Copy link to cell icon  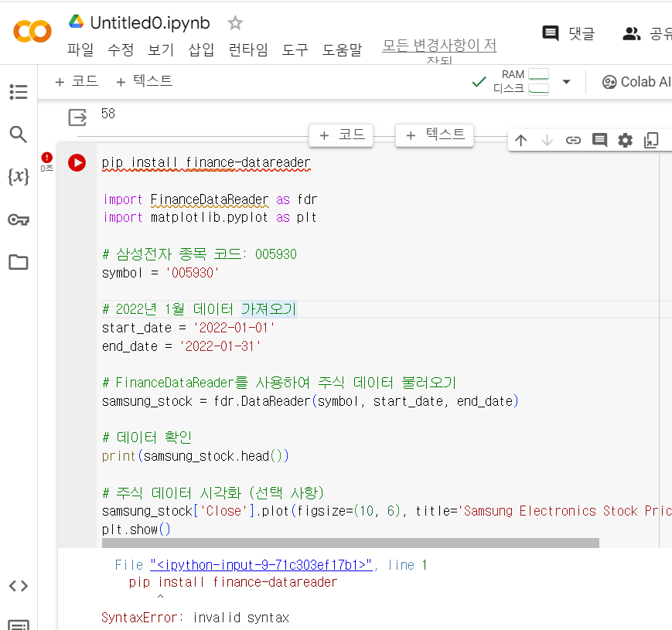coord(574,140)
